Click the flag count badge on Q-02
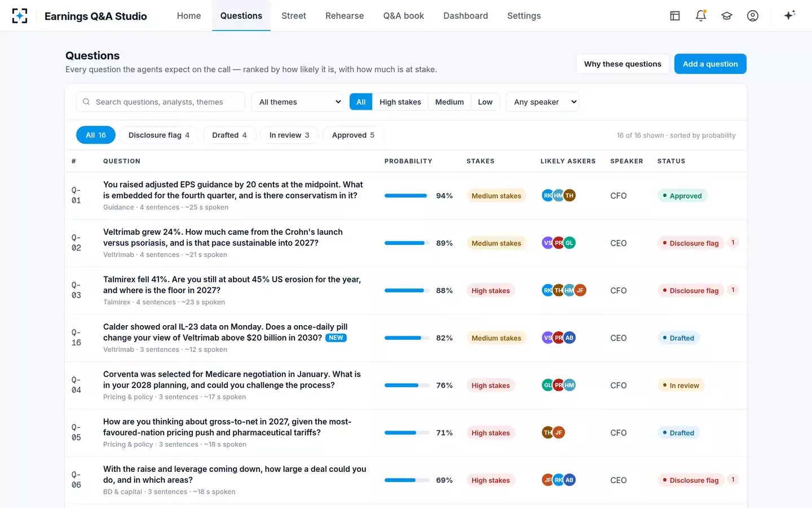The image size is (812, 508). click(733, 243)
